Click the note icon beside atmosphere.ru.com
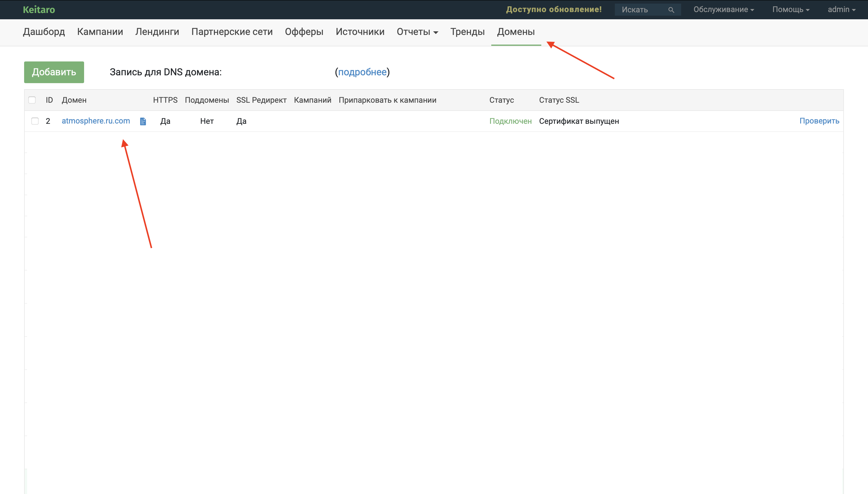 pyautogui.click(x=143, y=121)
